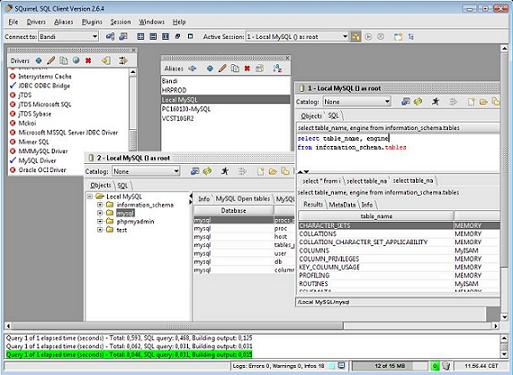
Task: Click the Run SQL icon in main toolbar
Action: point(368,37)
